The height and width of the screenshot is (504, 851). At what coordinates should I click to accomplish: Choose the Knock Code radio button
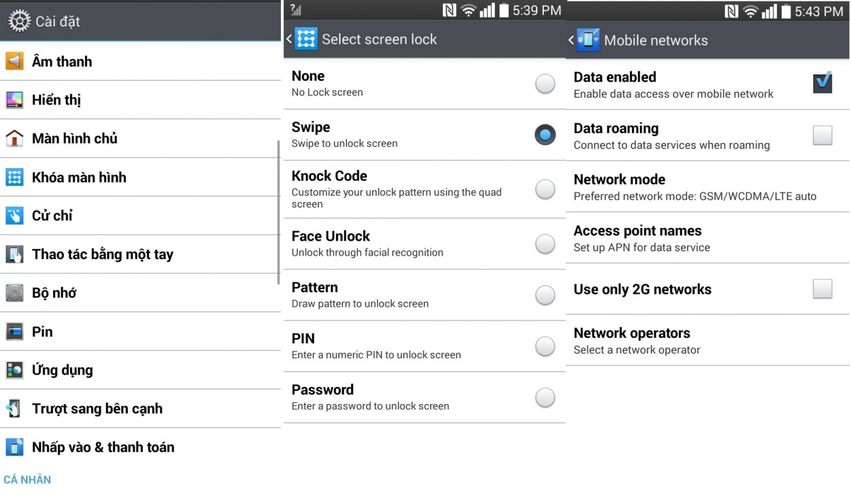[545, 189]
